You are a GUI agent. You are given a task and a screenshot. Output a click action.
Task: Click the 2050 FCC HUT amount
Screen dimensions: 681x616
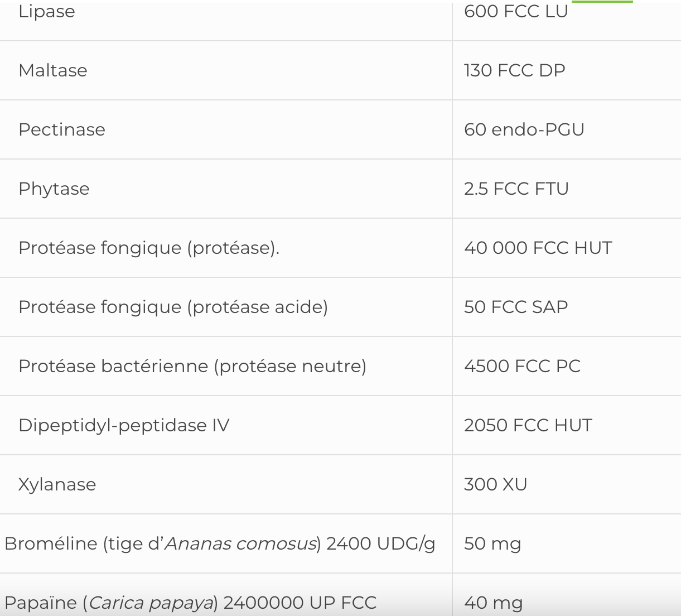point(528,426)
